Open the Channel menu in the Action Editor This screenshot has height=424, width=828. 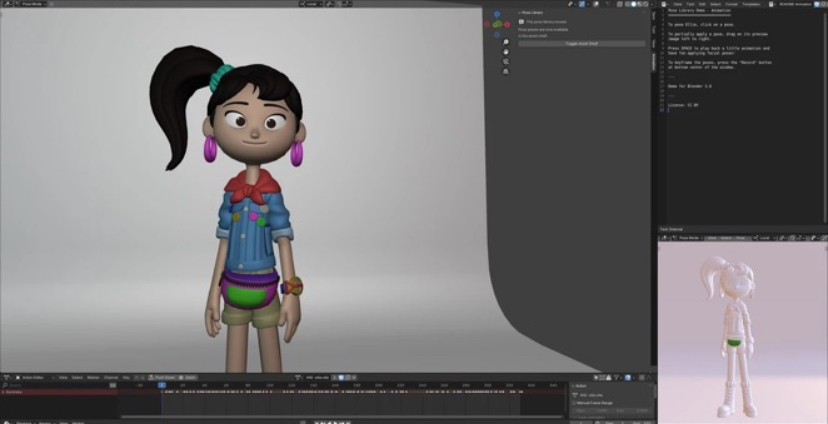[x=111, y=378]
